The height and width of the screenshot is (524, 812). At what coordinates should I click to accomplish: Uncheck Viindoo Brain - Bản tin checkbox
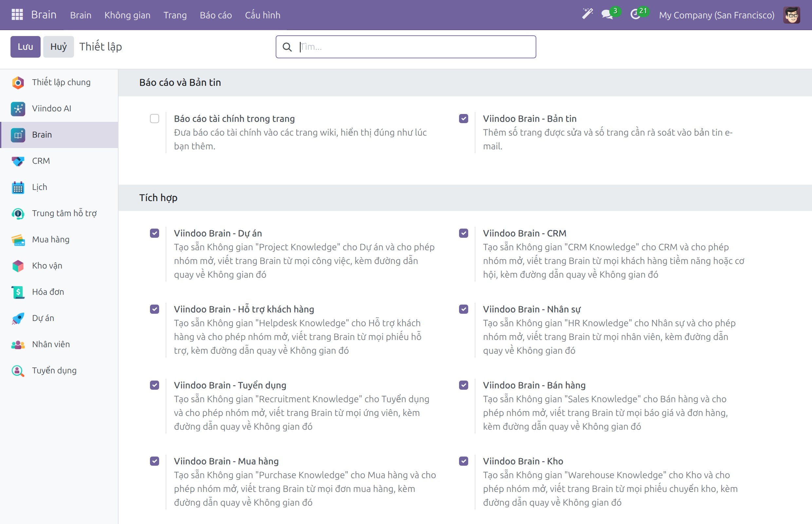coord(463,119)
